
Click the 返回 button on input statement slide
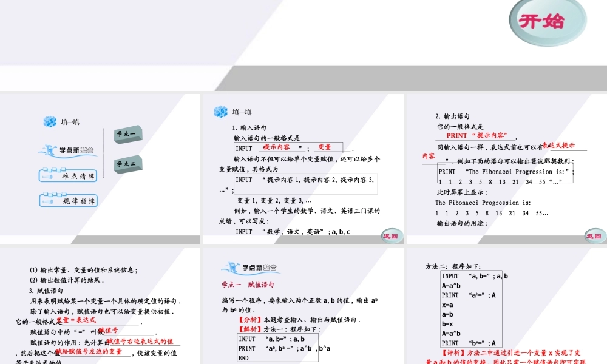(x=392, y=235)
